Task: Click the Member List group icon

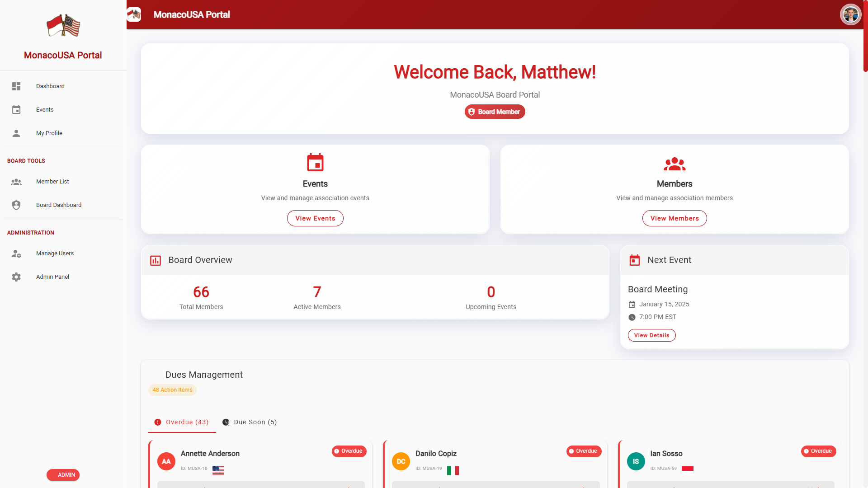Action: click(x=16, y=182)
